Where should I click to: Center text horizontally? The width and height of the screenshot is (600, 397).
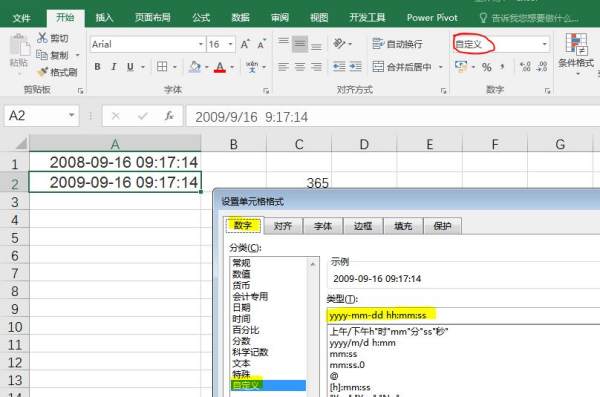point(300,67)
